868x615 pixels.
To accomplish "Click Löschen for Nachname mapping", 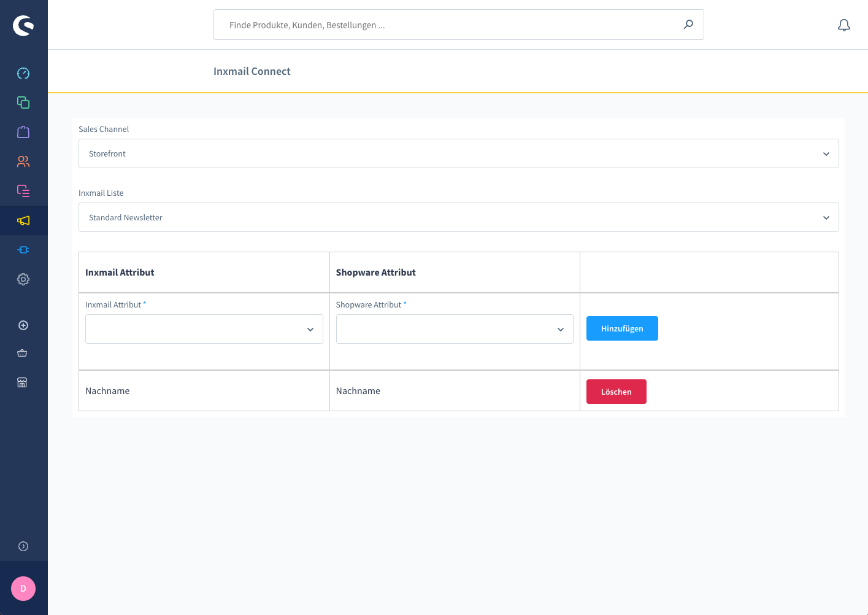I will pyautogui.click(x=616, y=392).
